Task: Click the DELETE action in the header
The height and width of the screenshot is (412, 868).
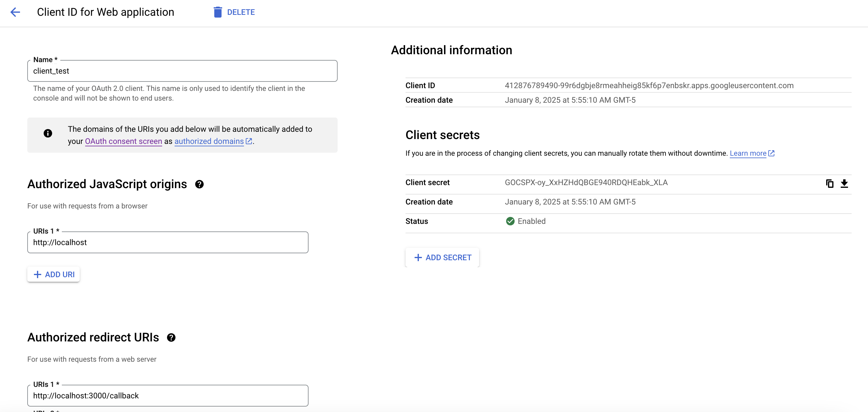Action: 241,12
